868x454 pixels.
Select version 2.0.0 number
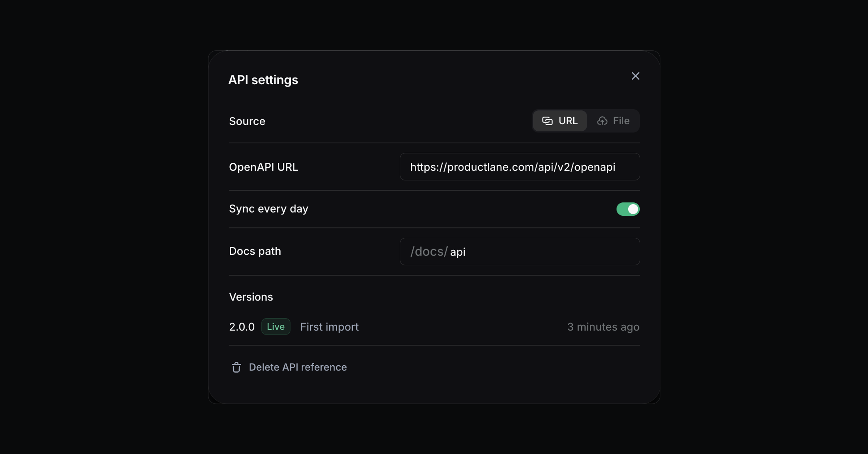point(242,327)
